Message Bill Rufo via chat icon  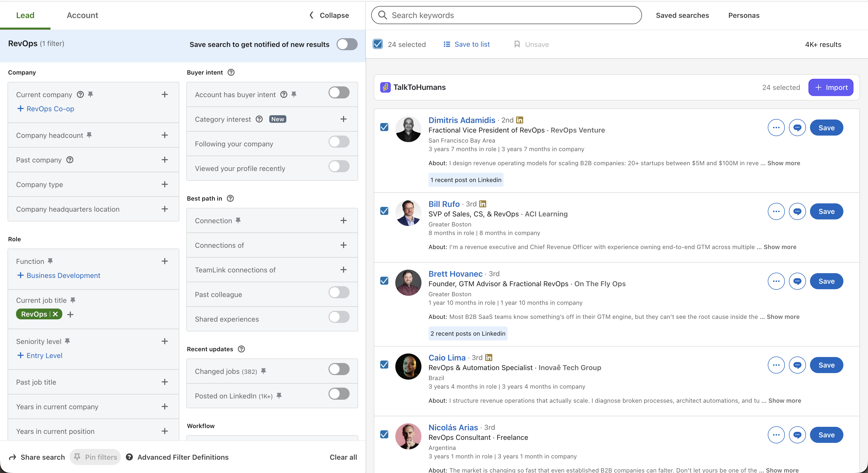[797, 212]
